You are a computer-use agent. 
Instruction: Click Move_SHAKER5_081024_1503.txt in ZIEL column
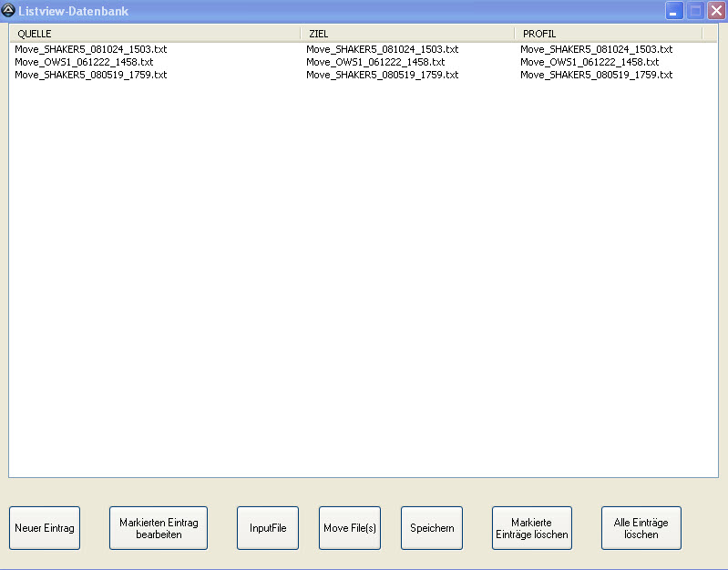coord(382,49)
